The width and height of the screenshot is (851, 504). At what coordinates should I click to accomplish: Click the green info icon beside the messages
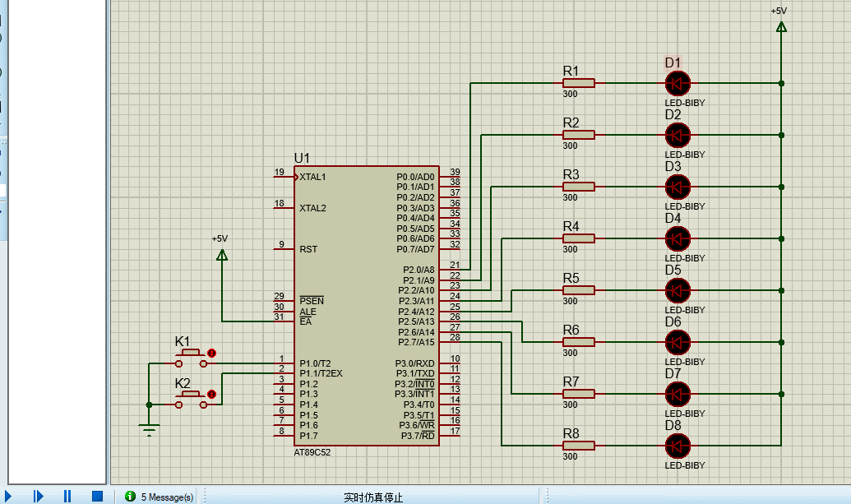click(130, 497)
